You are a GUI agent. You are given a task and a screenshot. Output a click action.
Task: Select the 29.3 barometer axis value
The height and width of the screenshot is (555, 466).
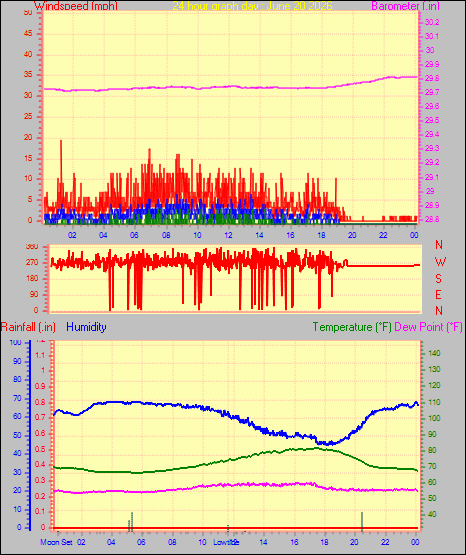(x=432, y=148)
